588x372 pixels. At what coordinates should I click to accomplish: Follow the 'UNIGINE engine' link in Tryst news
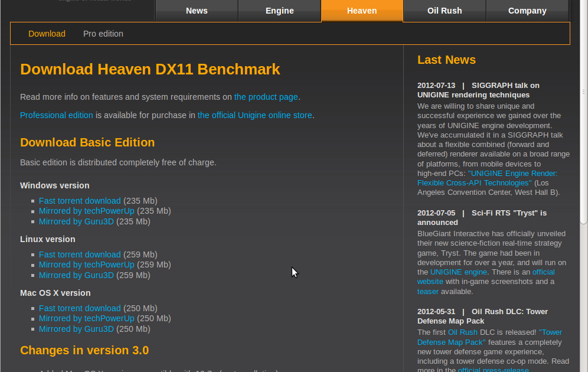(x=458, y=272)
